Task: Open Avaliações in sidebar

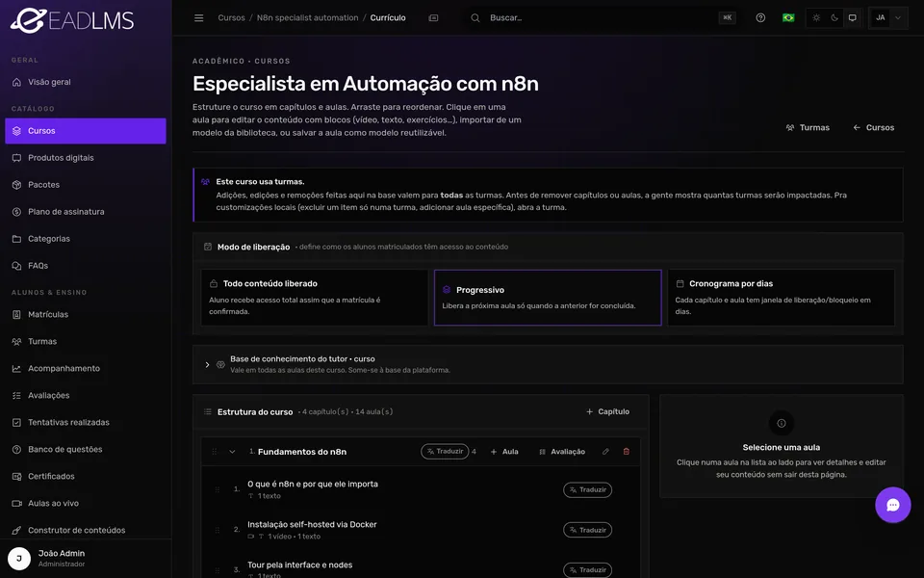Action: coord(86,395)
